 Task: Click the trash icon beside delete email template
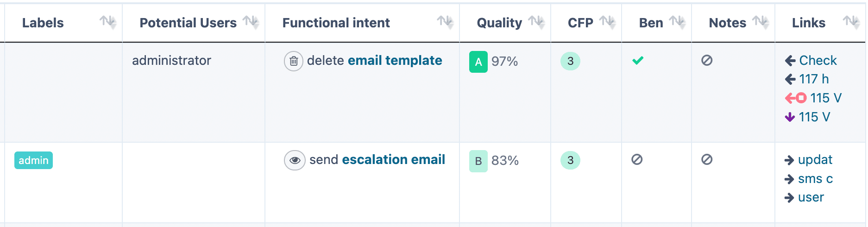293,61
